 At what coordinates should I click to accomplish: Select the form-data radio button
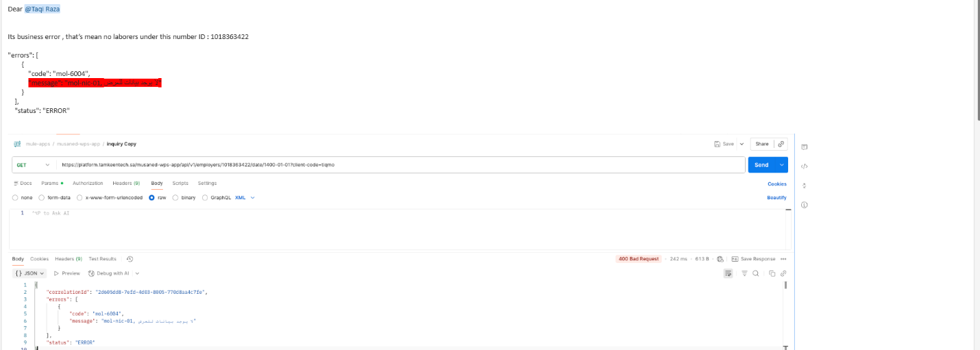42,197
